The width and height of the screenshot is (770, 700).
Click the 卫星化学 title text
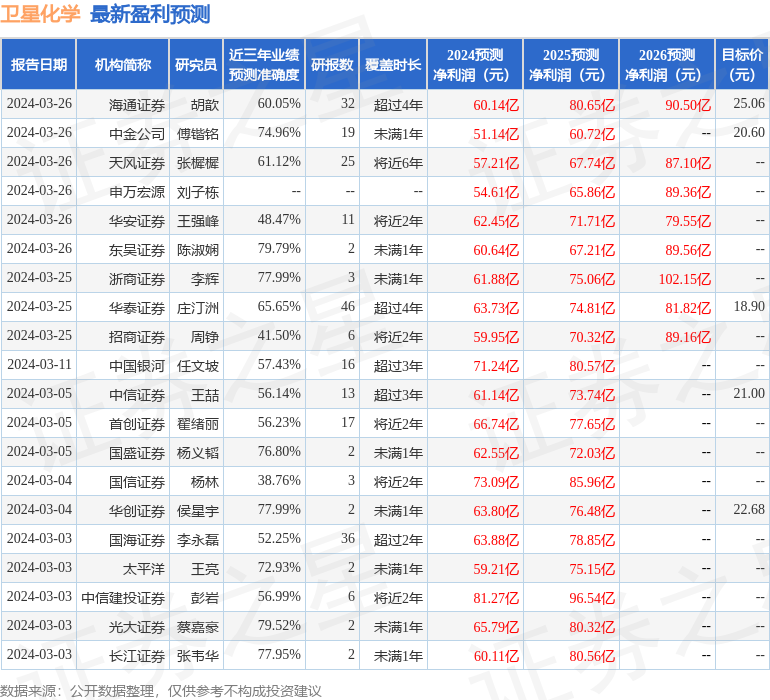[40, 14]
